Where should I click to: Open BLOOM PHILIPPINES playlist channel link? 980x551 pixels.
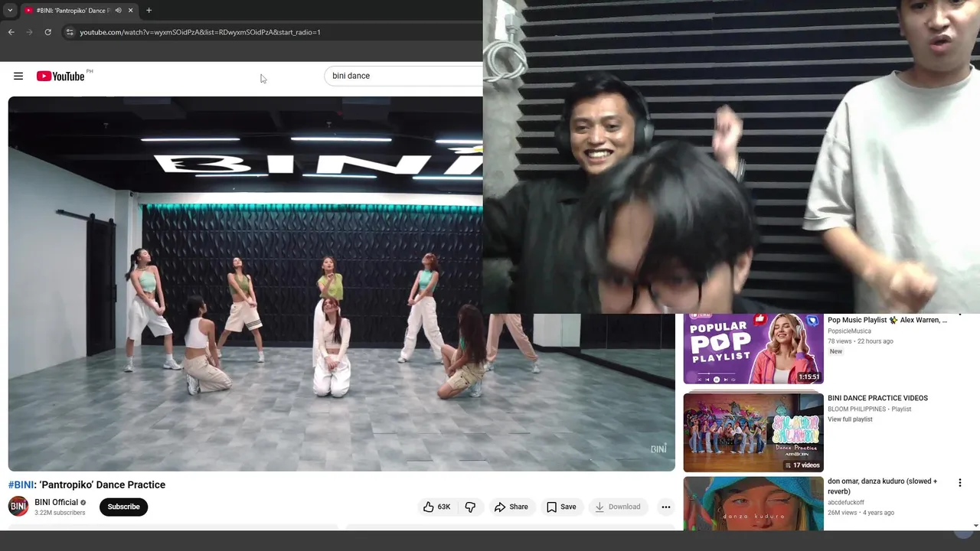[857, 409]
